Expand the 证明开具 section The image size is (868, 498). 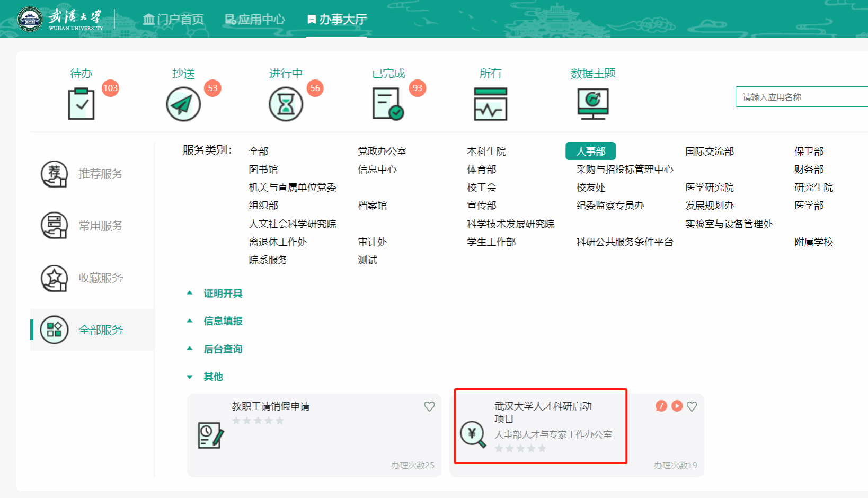point(223,294)
